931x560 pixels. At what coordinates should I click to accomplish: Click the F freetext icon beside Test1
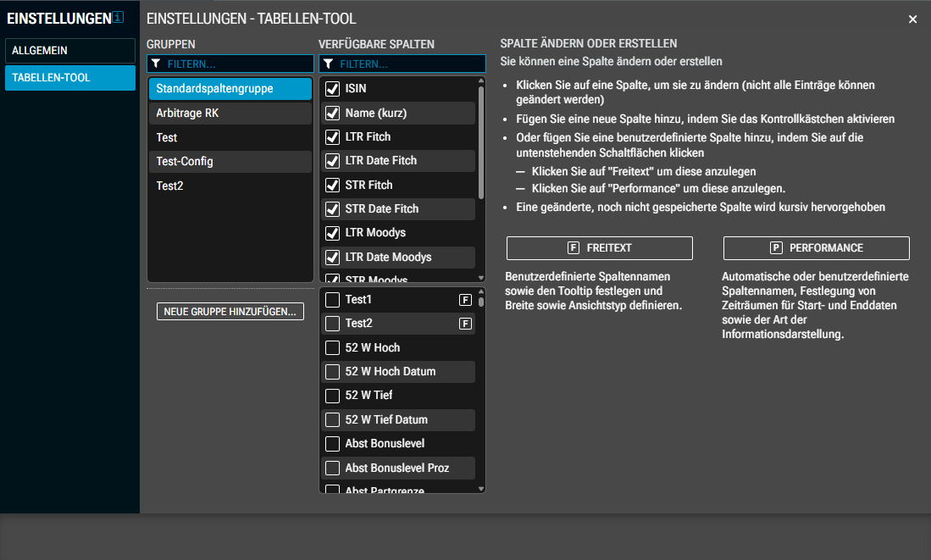[x=466, y=300]
